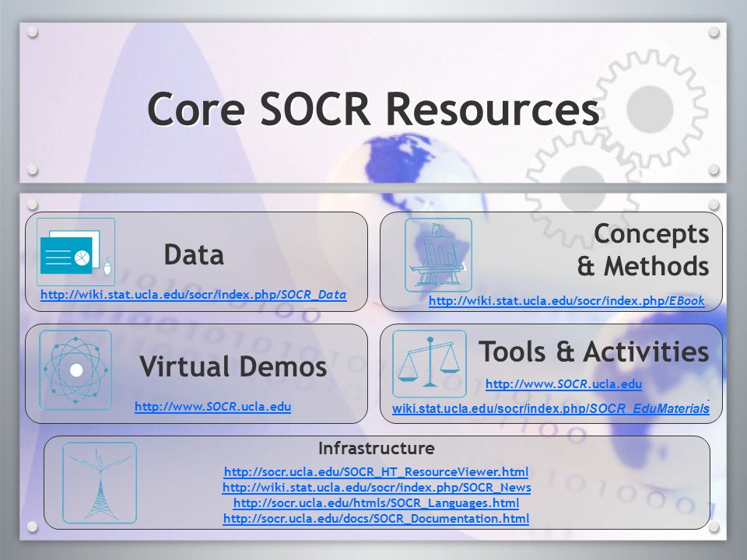The height and width of the screenshot is (560, 747).
Task: Click the Concepts & Methods heading
Action: pyautogui.click(x=644, y=250)
